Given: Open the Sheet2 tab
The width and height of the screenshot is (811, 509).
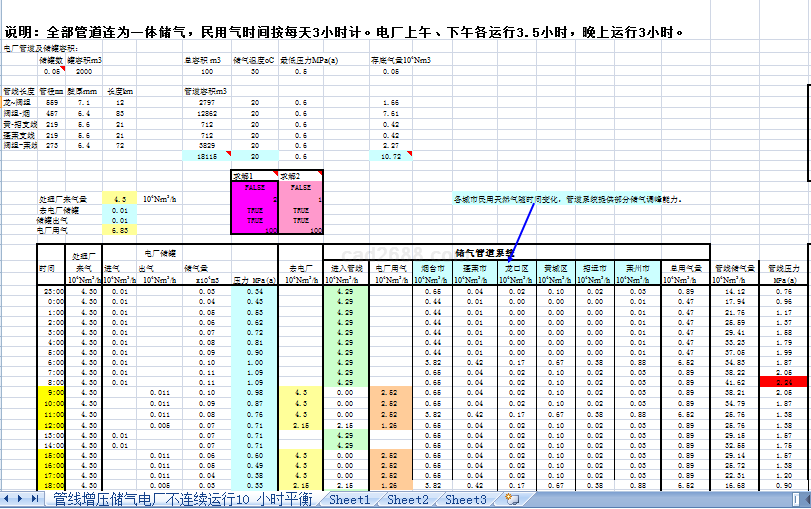Looking at the screenshot, I should coord(408,499).
